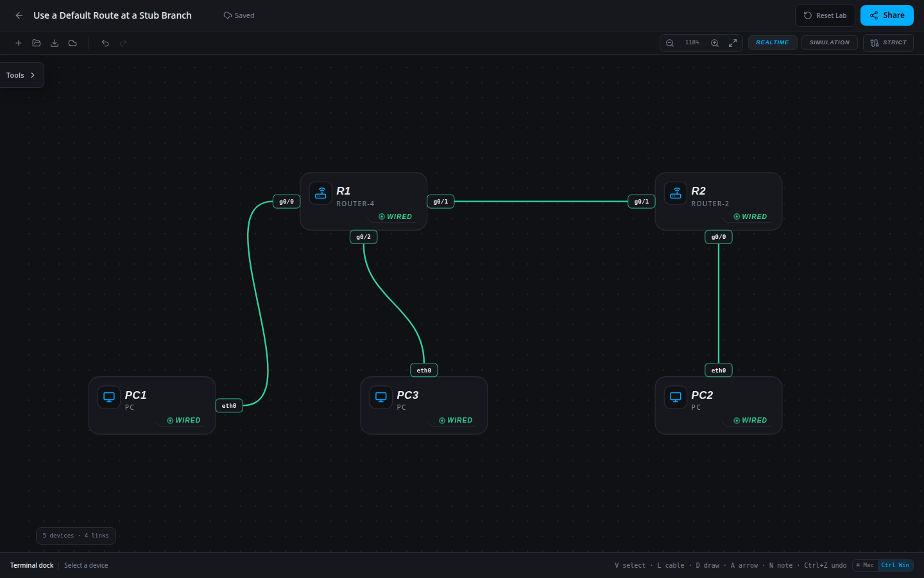Click the 'L cable' shortcut hint

tap(671, 565)
